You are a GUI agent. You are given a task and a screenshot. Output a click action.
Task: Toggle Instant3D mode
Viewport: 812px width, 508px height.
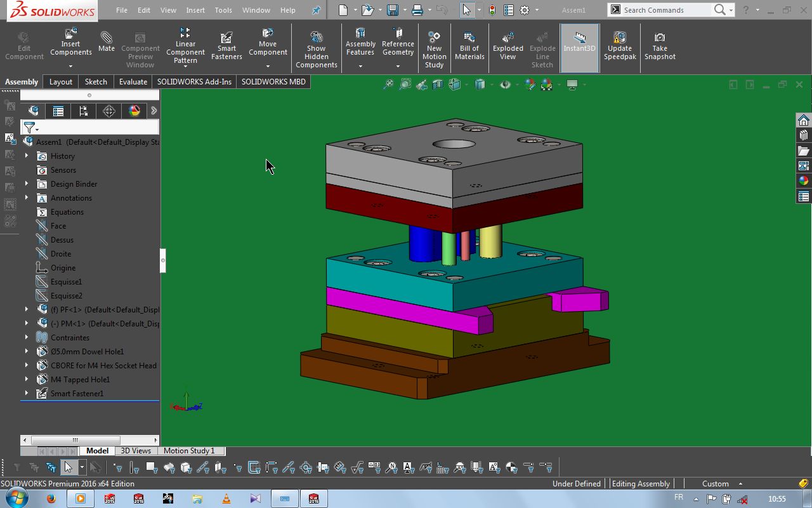[579, 43]
